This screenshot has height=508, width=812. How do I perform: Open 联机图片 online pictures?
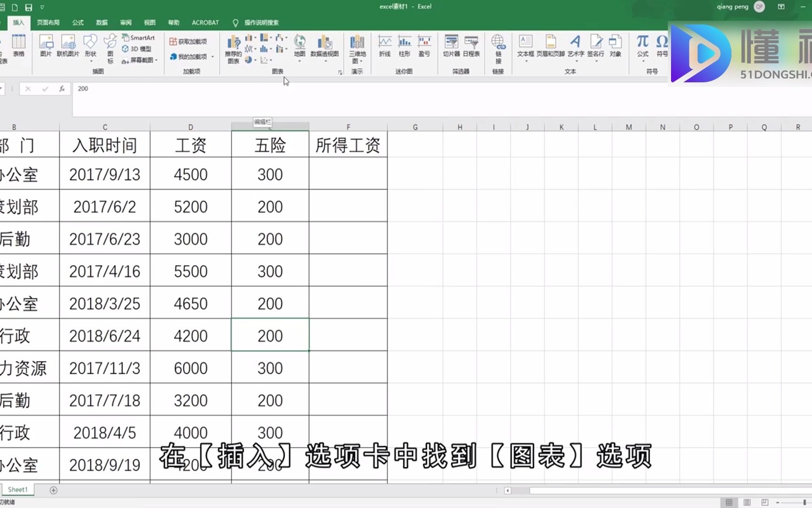(x=68, y=46)
